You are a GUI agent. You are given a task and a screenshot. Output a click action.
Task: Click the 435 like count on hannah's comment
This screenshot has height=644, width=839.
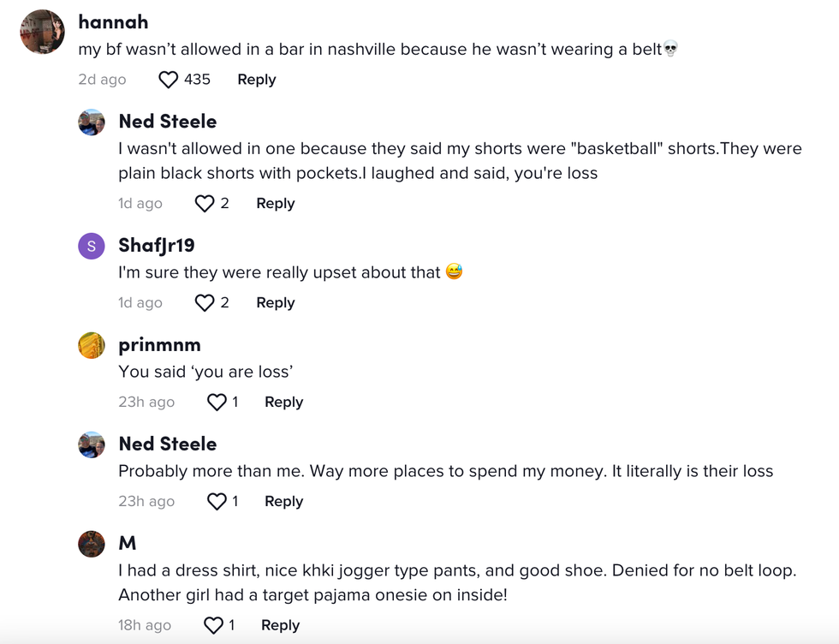point(198,79)
